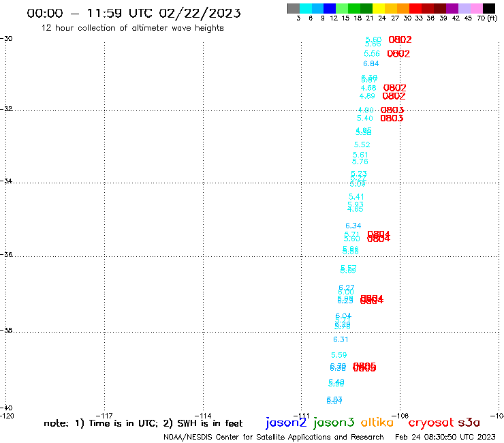504x443 pixels.
Task: Select the wave height value 5.41
Action: [356, 196]
